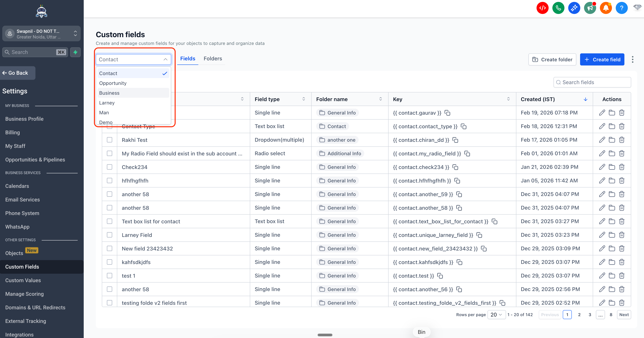Screen dimensions: 644x338
Task: Check the select-all checkbox in table header
Action: click(x=110, y=99)
